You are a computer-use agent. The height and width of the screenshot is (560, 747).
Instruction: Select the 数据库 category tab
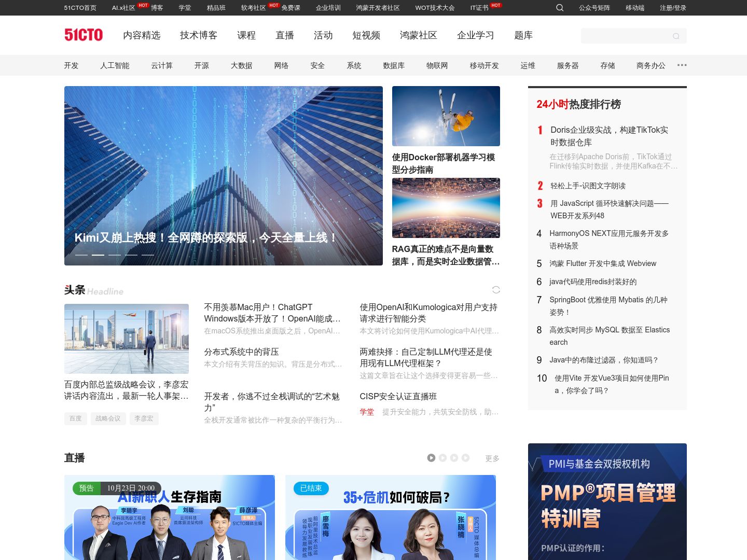[394, 65]
